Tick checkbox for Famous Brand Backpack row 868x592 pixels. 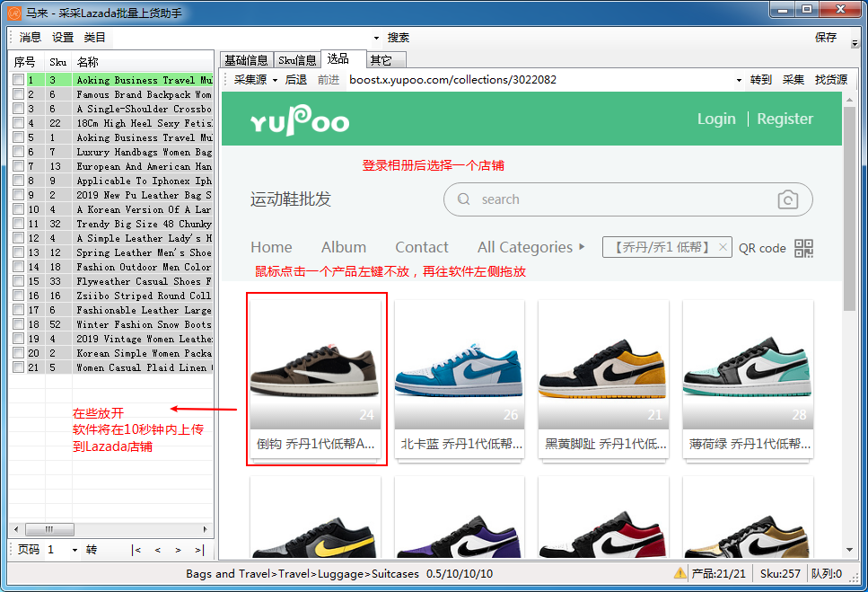(x=18, y=94)
